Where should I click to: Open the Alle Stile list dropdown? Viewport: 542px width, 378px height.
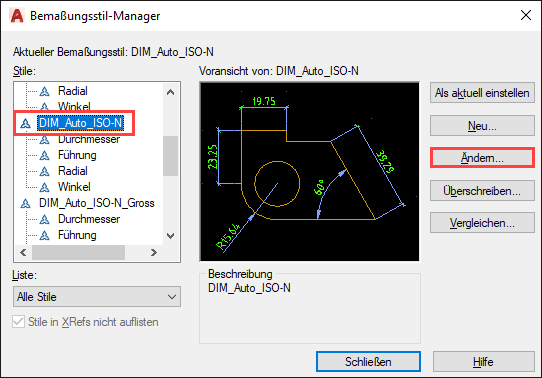pos(97,296)
